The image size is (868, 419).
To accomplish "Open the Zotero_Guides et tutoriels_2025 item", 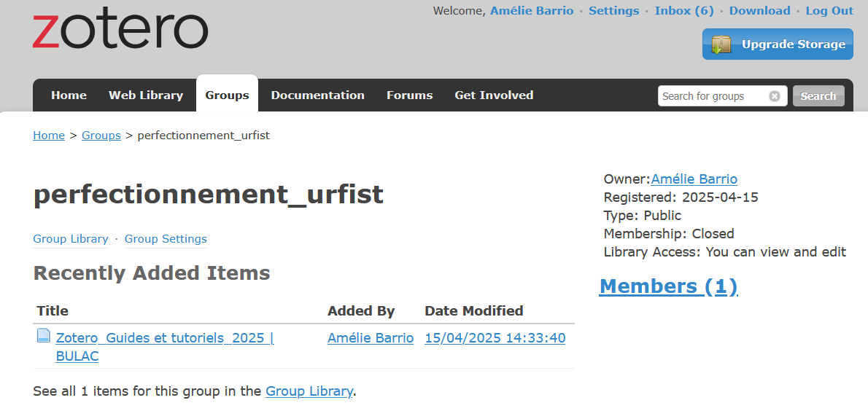I will tap(165, 347).
